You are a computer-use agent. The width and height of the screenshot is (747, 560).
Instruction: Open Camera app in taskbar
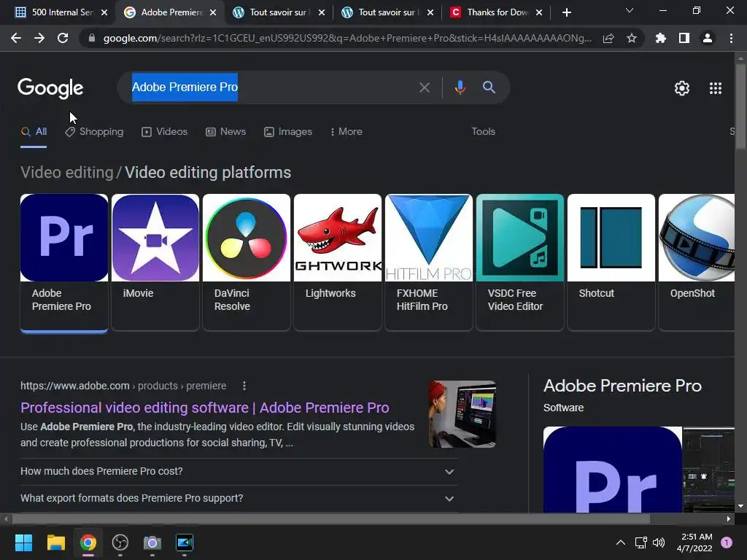click(x=152, y=542)
